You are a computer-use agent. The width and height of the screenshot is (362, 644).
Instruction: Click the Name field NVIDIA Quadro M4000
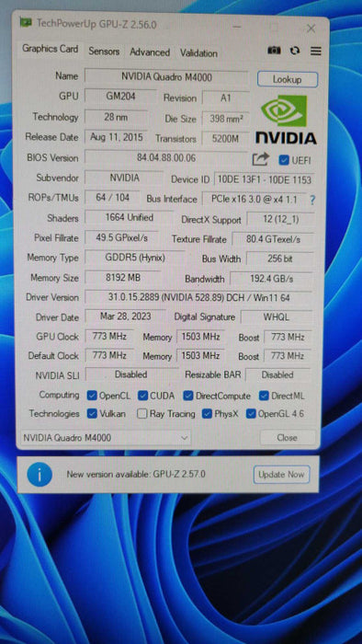166,76
